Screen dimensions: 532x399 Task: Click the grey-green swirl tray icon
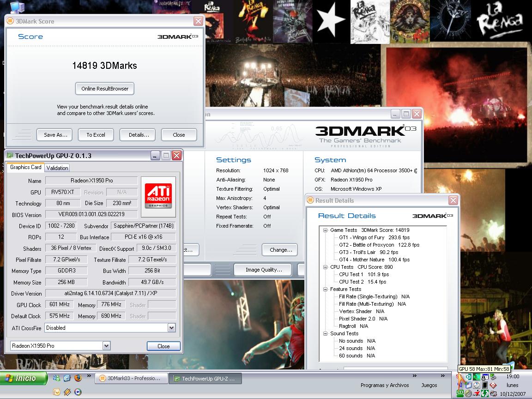[x=468, y=393]
